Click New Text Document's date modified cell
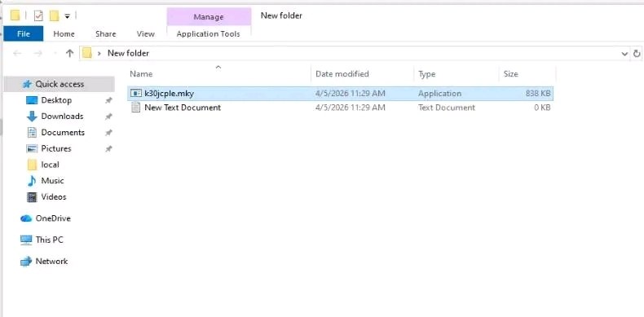Viewport: 644px width, 317px height. click(351, 108)
